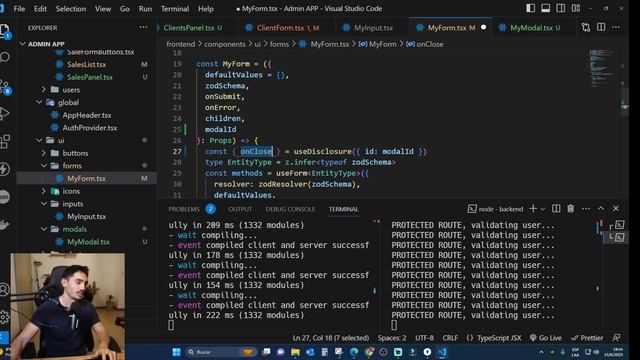Switch to the DEBUG CONSOLE tab
This screenshot has width=640, height=360.
pos(290,209)
